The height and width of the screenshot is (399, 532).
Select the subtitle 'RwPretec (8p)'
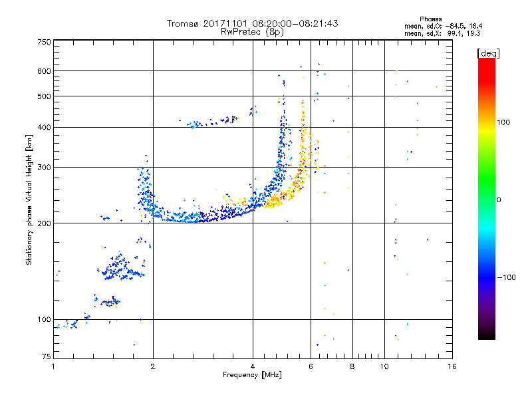click(252, 32)
